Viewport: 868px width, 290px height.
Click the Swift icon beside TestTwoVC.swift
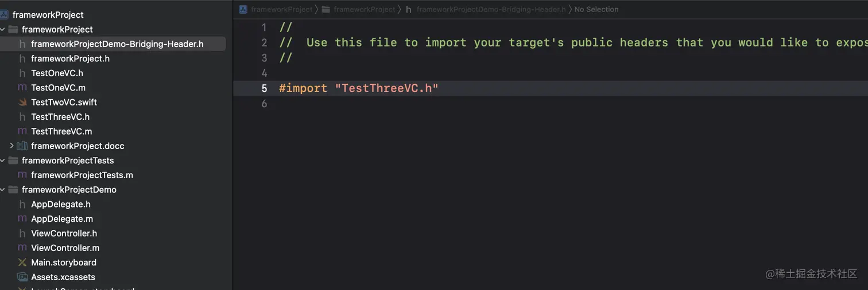(x=22, y=102)
